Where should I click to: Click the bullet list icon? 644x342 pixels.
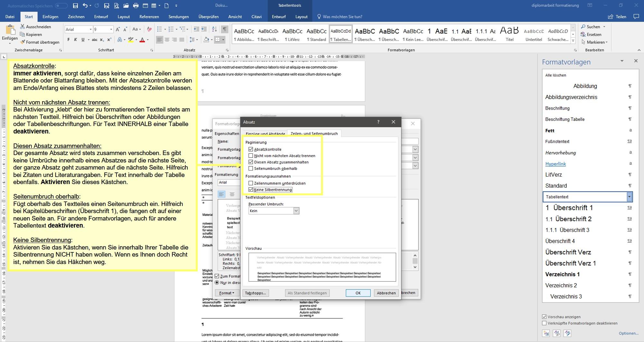tap(159, 29)
